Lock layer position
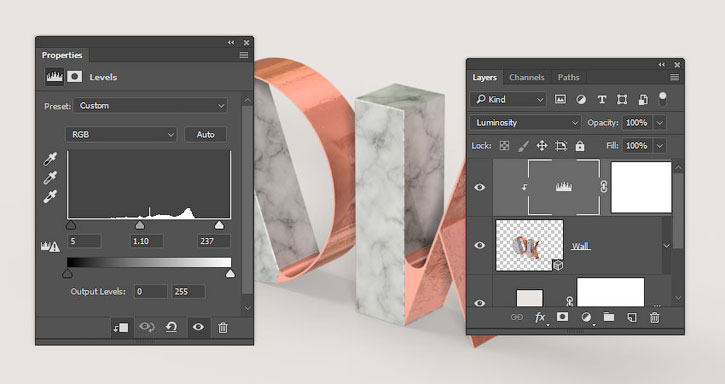Image resolution: width=725 pixels, height=384 pixels. (541, 146)
